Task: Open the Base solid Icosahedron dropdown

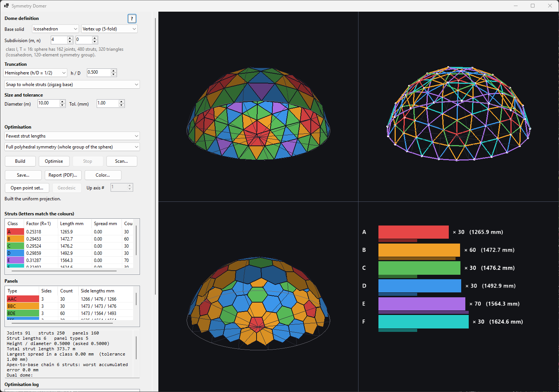Action: (x=55, y=29)
